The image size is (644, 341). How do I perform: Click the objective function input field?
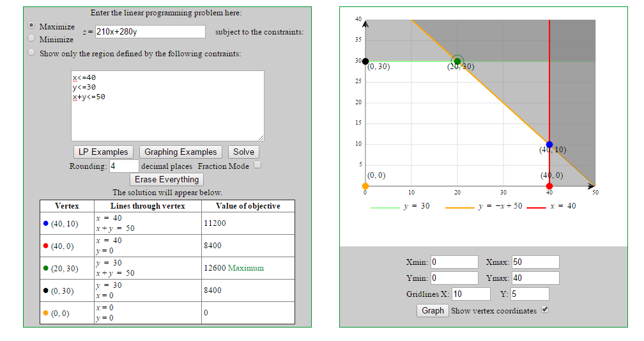pos(150,32)
